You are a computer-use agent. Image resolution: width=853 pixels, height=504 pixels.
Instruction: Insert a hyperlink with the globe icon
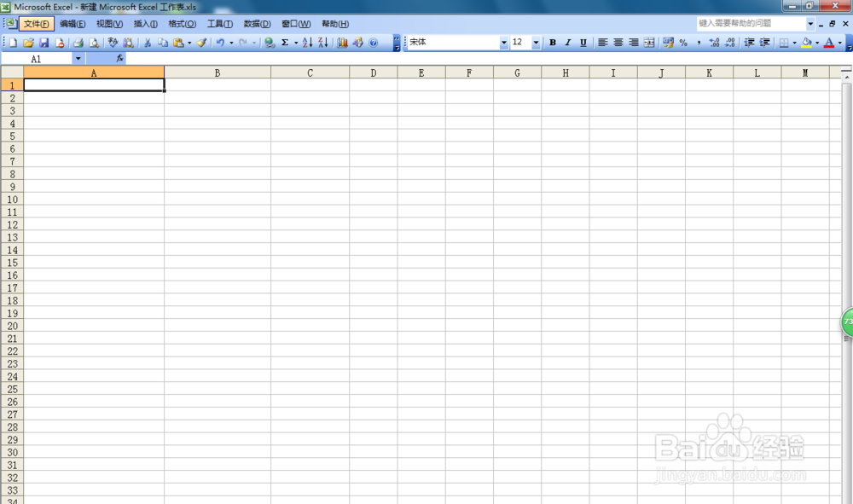pos(270,43)
